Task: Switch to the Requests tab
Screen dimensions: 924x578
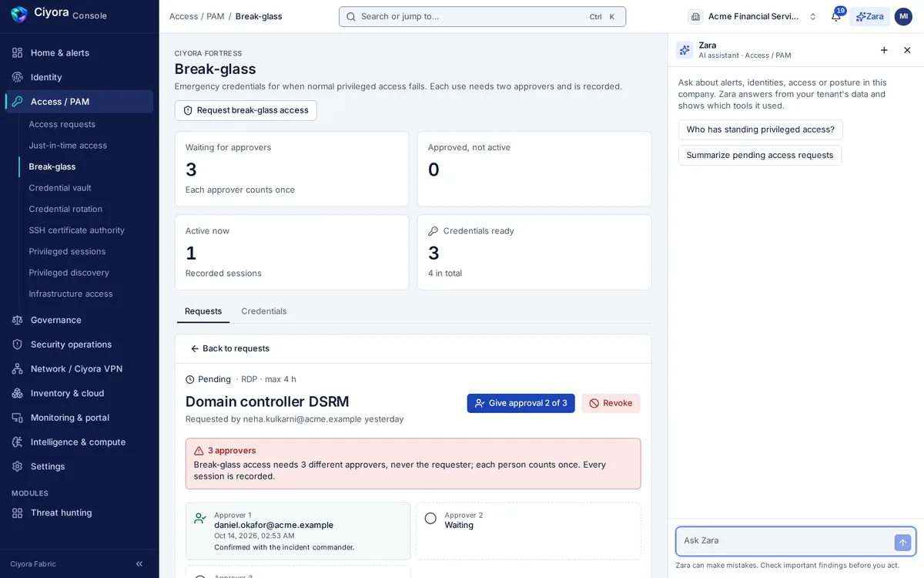Action: click(x=203, y=311)
